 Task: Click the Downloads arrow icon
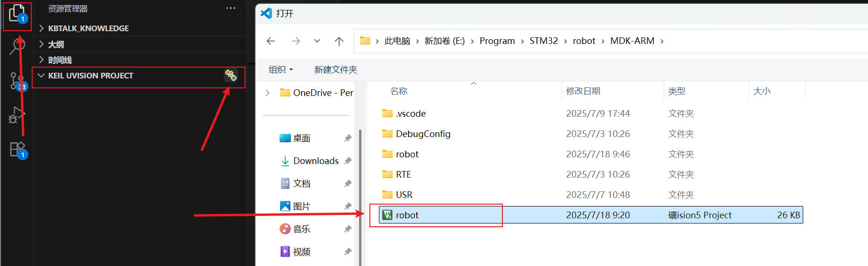click(285, 161)
